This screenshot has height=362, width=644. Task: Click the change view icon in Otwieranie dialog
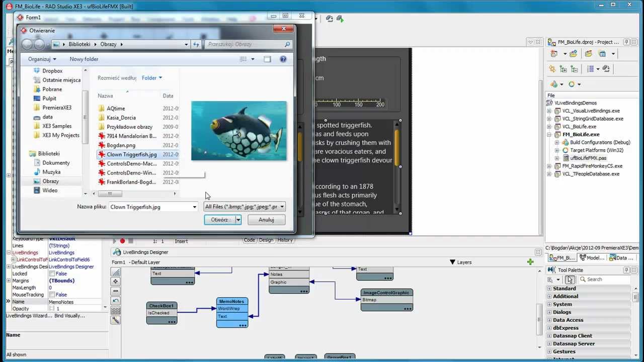pyautogui.click(x=244, y=59)
